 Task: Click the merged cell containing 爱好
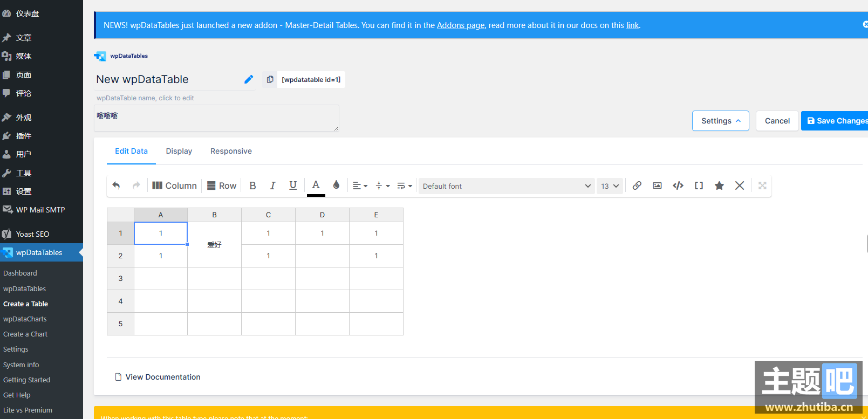pos(215,245)
